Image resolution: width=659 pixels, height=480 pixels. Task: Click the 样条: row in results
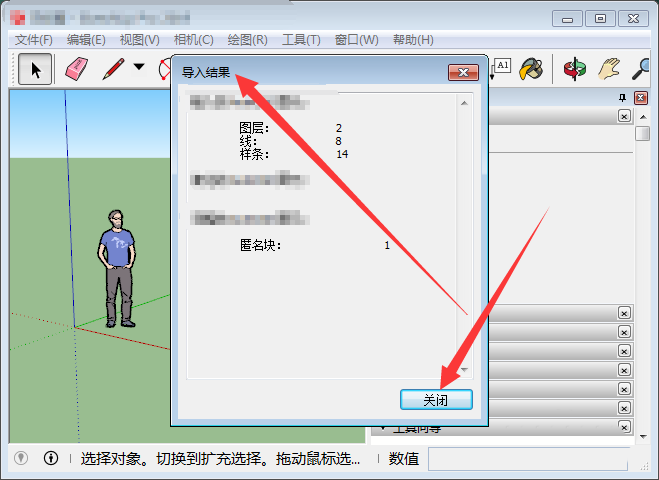(x=294, y=154)
